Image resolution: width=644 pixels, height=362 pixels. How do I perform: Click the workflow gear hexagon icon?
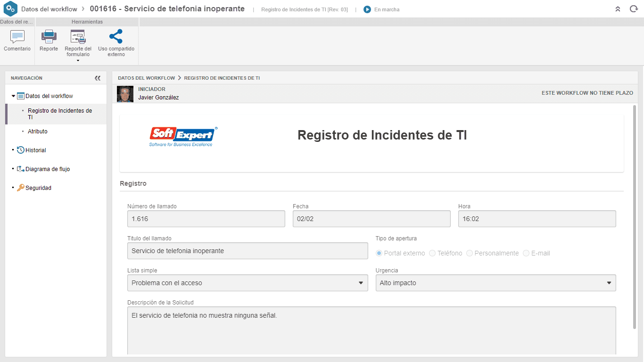coord(10,9)
